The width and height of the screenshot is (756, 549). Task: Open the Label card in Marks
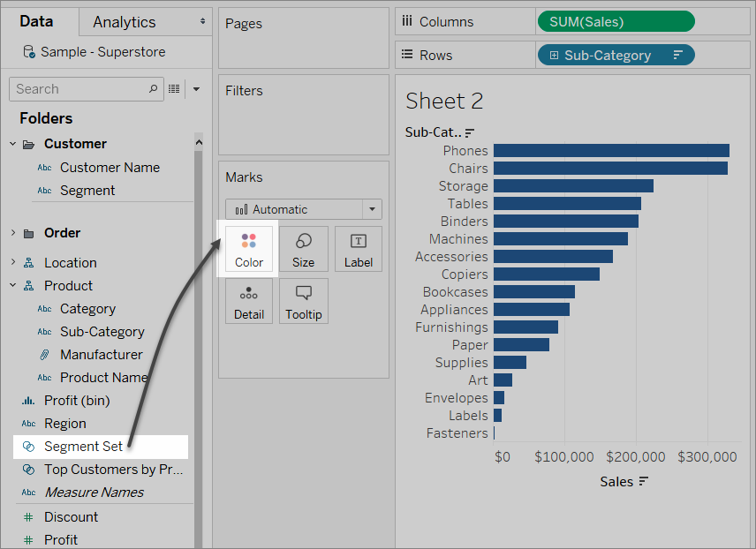coord(359,249)
